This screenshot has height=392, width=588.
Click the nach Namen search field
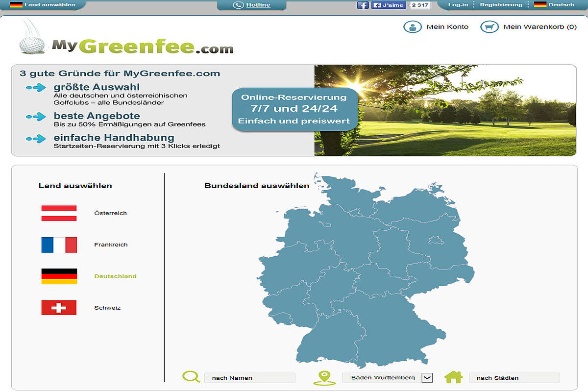point(249,378)
